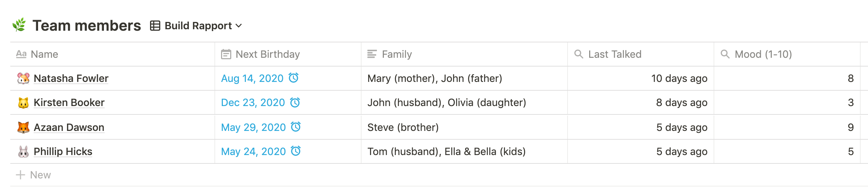Click Azaan Dawson's fox emoji icon
The width and height of the screenshot is (868, 196).
coord(23,127)
